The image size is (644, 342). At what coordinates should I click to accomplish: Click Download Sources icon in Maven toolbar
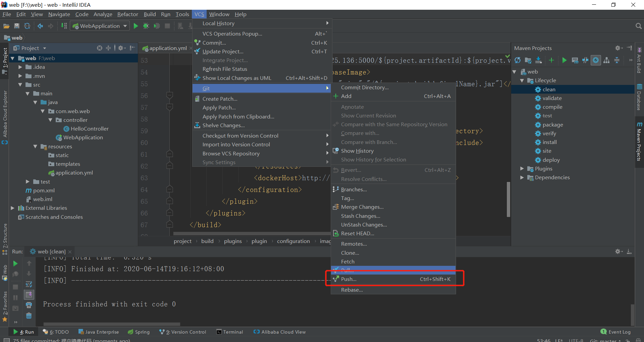[x=539, y=60]
